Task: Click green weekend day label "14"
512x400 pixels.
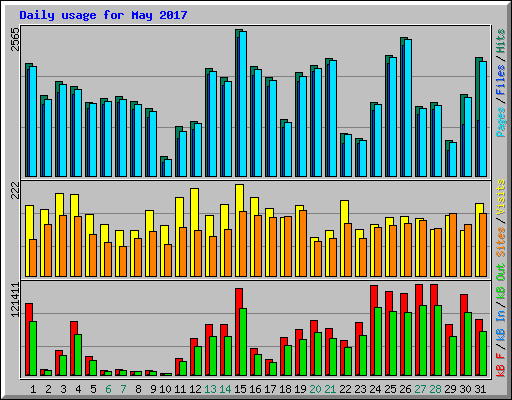Action: click(x=225, y=389)
